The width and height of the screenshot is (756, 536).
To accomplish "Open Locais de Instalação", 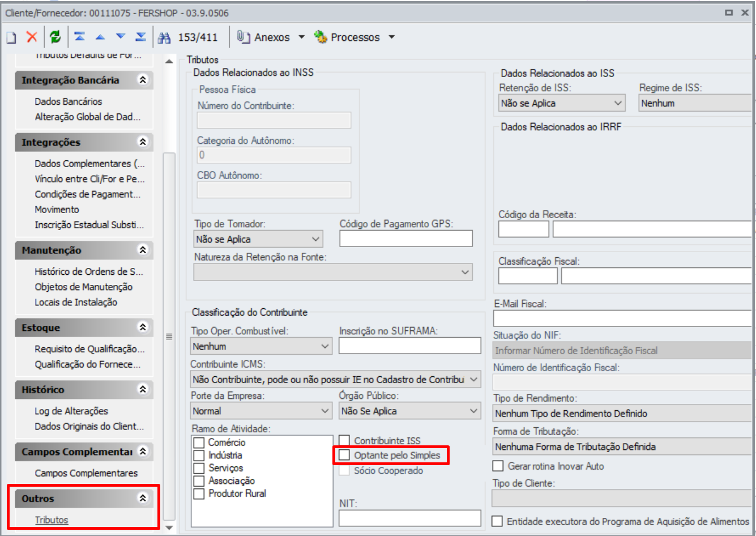I will point(76,302).
